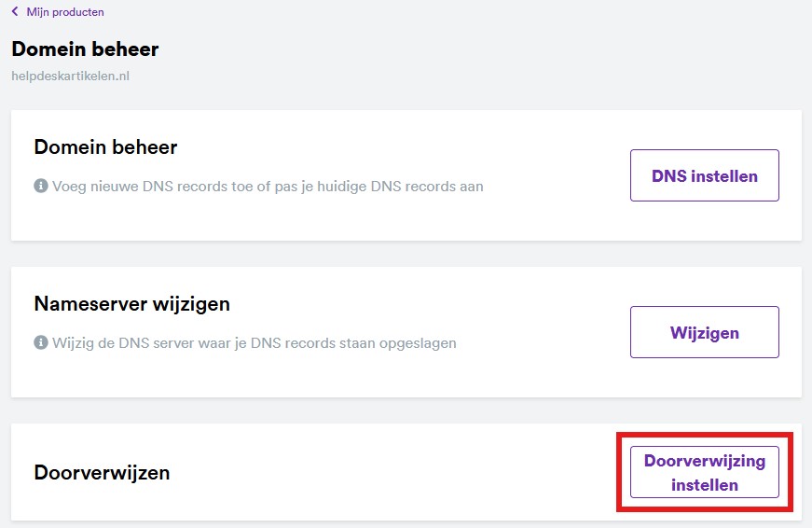This screenshot has width=812, height=528.
Task: Click the back chevron beside Mijn producten
Action: 15,12
